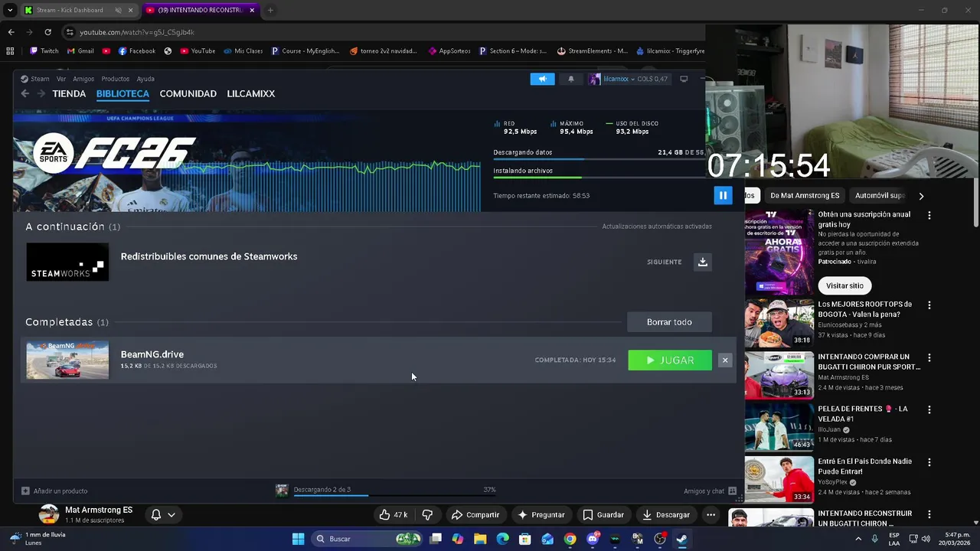
Task: Click Borrar todo button
Action: point(669,322)
